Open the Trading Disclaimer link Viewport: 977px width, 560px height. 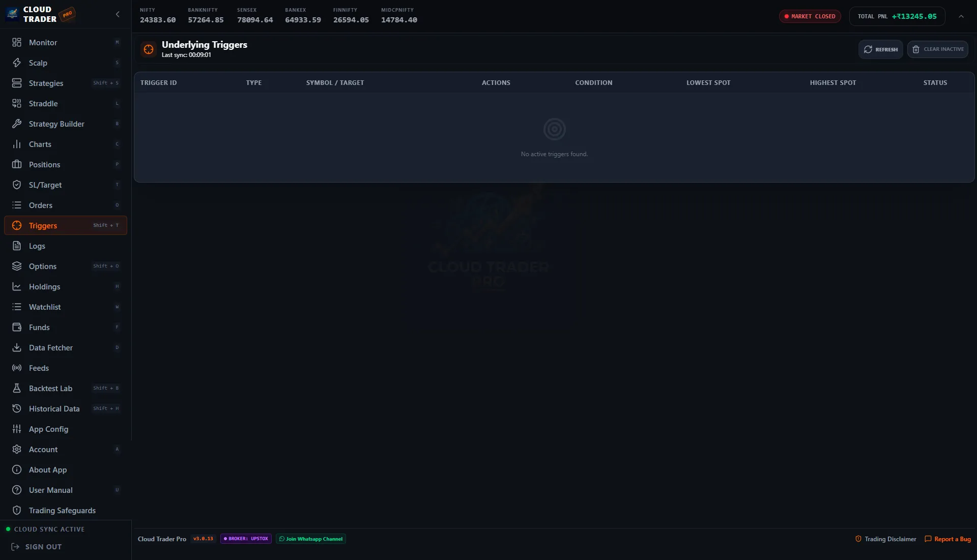(x=886, y=539)
